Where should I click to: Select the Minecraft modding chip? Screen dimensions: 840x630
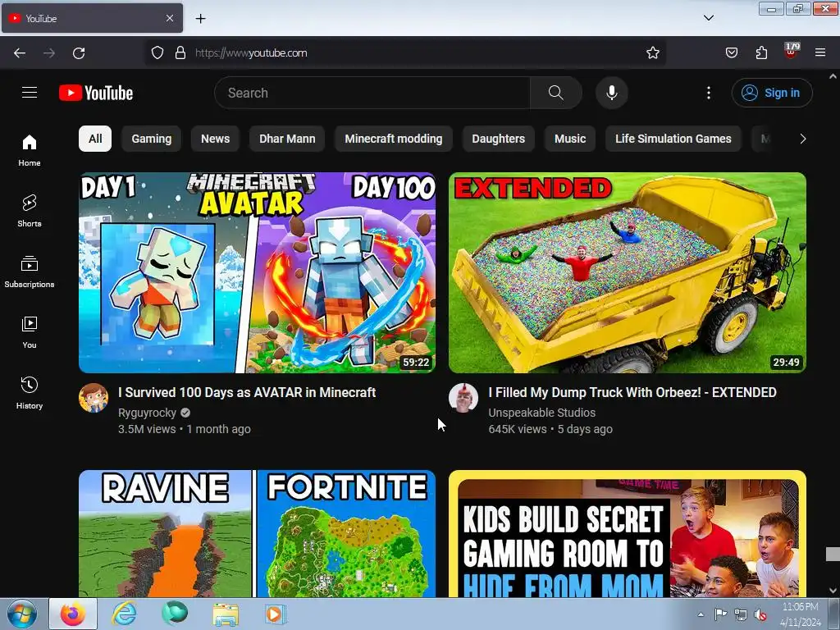tap(393, 139)
